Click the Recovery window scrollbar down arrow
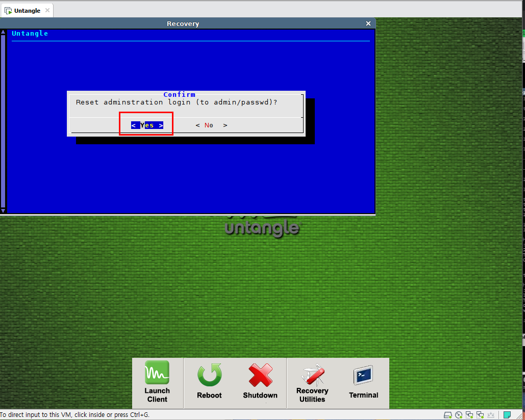 pos(3,211)
